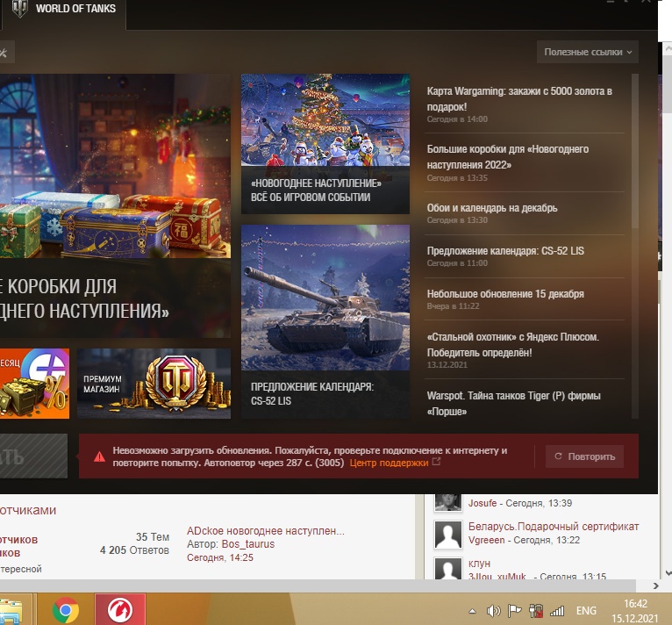Open the Action Center flag icon
The width and height of the screenshot is (672, 625).
coord(514,611)
